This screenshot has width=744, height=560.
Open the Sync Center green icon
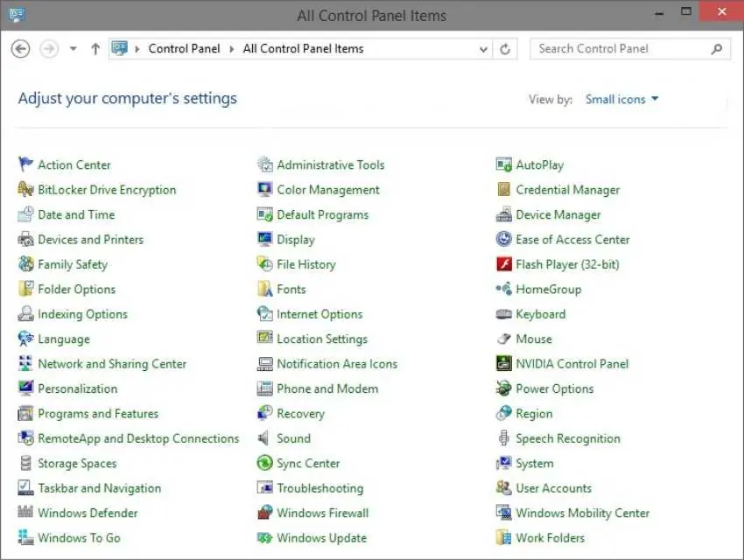point(264,463)
